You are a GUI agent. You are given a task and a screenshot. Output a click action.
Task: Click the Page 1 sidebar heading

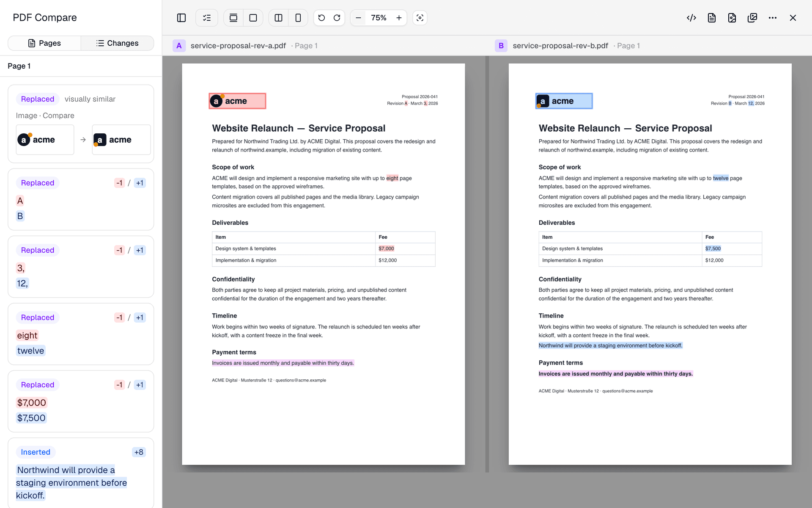(x=19, y=66)
